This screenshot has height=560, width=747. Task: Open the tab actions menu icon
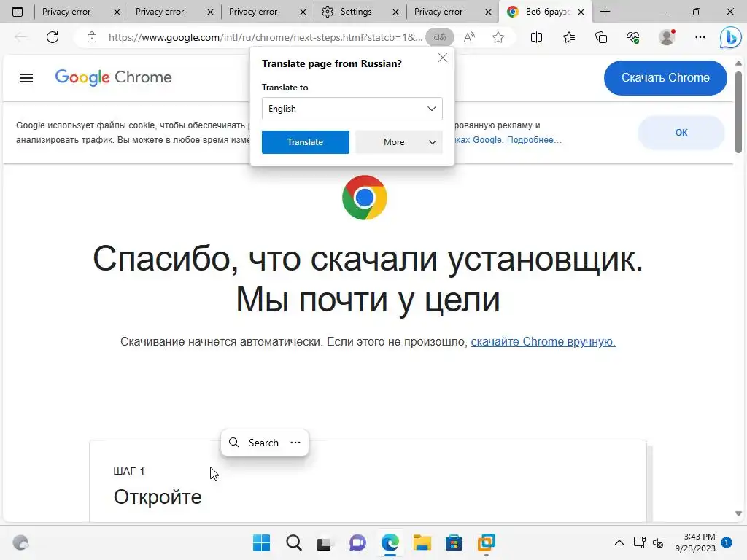click(18, 12)
